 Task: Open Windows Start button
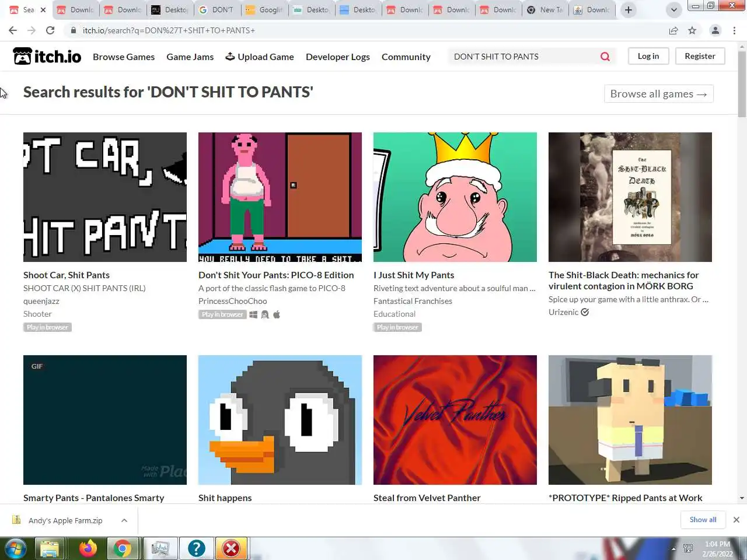click(16, 548)
